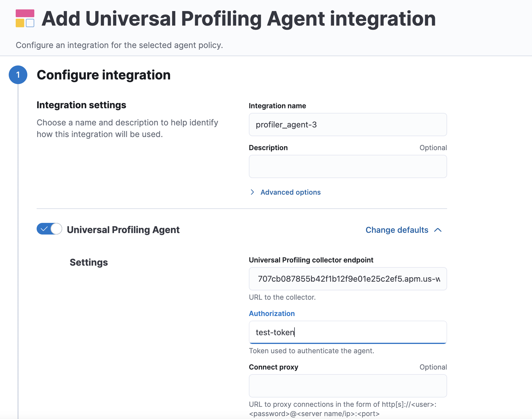Viewport: 532px width, 419px height.
Task: Click the Authorization field containing test-token
Action: pyautogui.click(x=348, y=332)
